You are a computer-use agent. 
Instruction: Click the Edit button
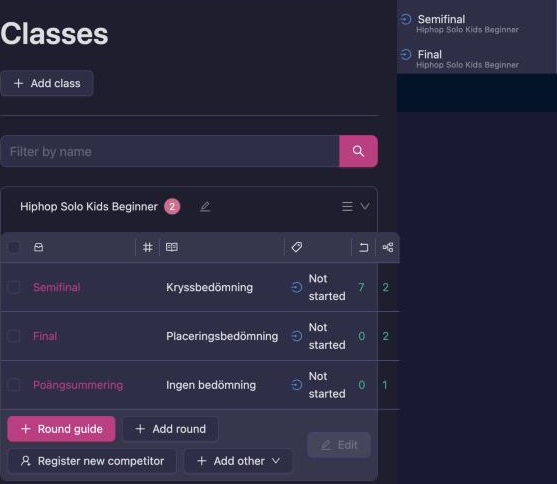[339, 445]
